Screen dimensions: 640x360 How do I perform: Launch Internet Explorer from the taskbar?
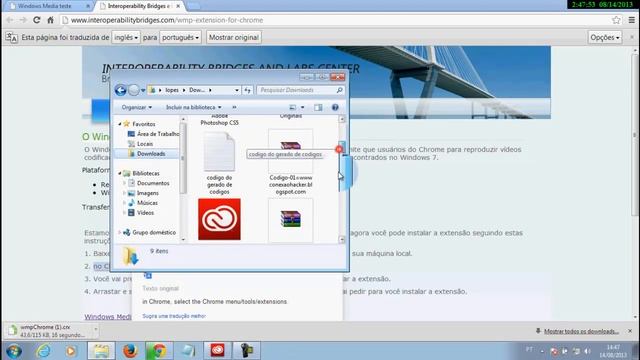click(x=43, y=351)
